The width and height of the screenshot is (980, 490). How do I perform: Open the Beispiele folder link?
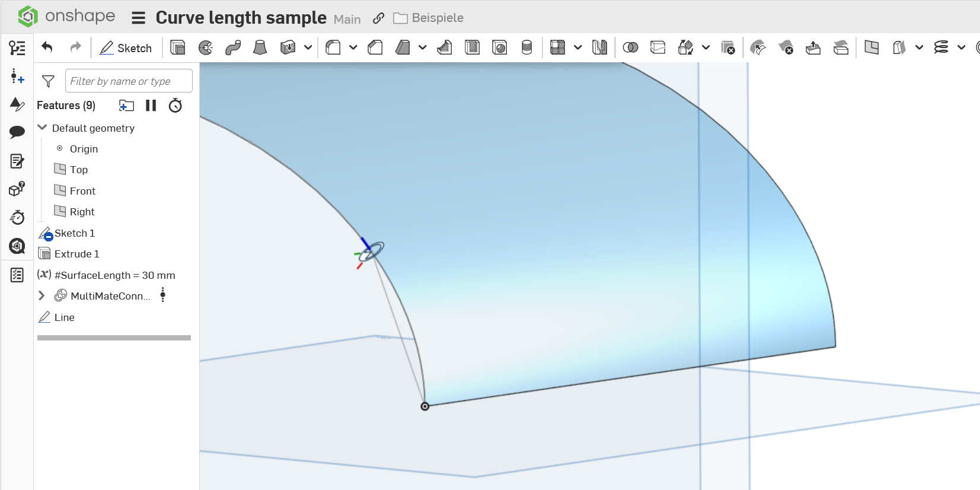[x=437, y=18]
